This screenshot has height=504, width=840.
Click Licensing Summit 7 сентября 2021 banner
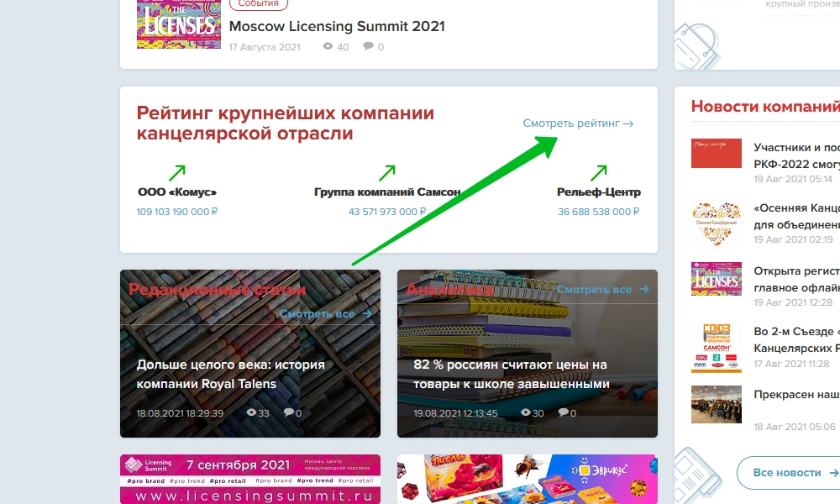tap(250, 480)
